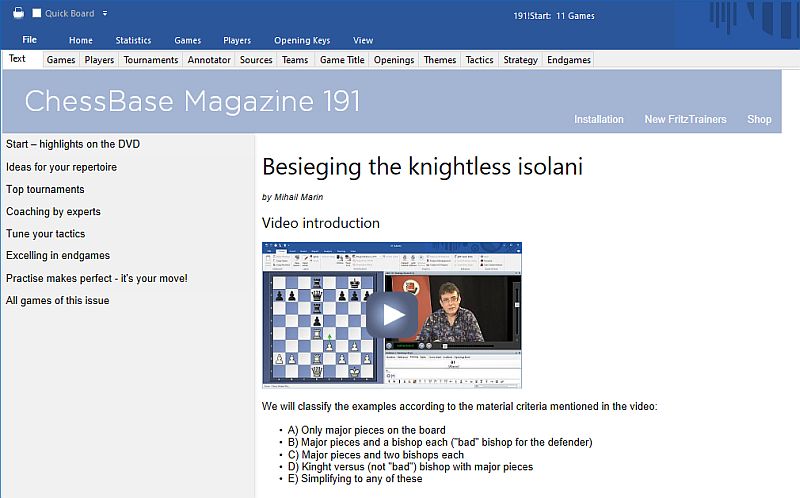Click the sentence We will classify the examples
The height and width of the screenshot is (498, 800).
point(460,407)
